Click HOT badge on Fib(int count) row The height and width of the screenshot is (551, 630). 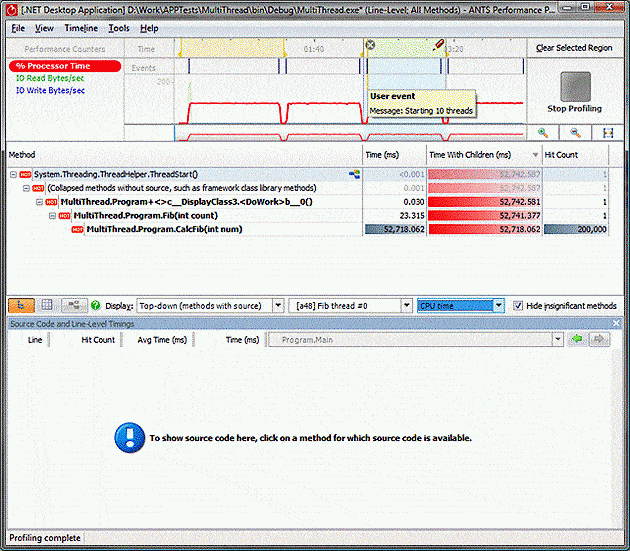tap(64, 216)
